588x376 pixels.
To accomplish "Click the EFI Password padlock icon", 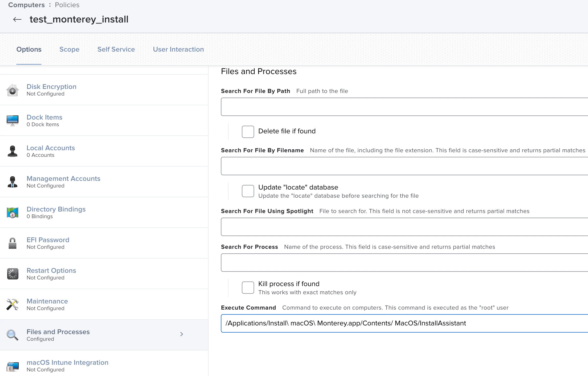I will click(x=13, y=243).
